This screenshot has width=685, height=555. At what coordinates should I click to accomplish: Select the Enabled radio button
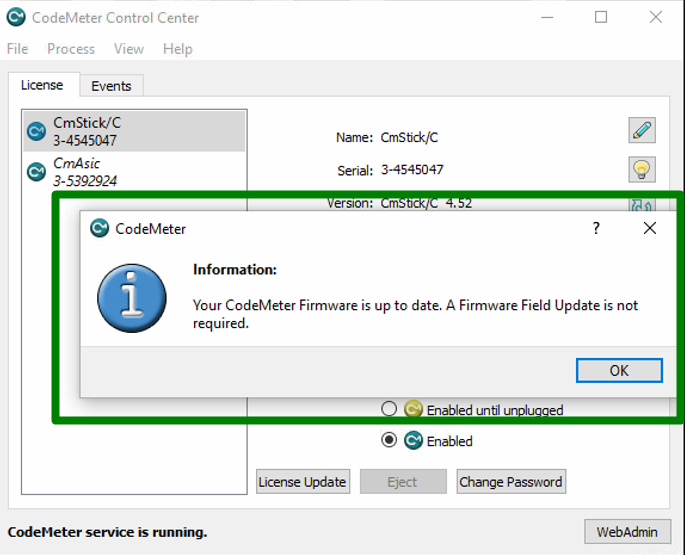(389, 440)
